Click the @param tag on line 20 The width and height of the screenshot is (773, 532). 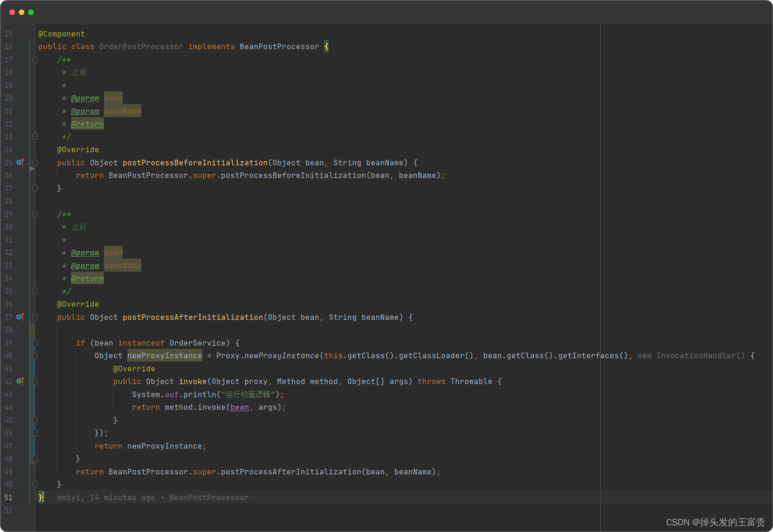pos(85,98)
